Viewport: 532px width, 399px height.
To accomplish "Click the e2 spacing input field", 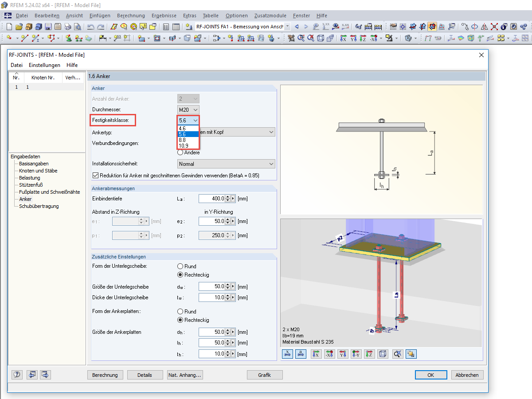I will pyautogui.click(x=212, y=221).
